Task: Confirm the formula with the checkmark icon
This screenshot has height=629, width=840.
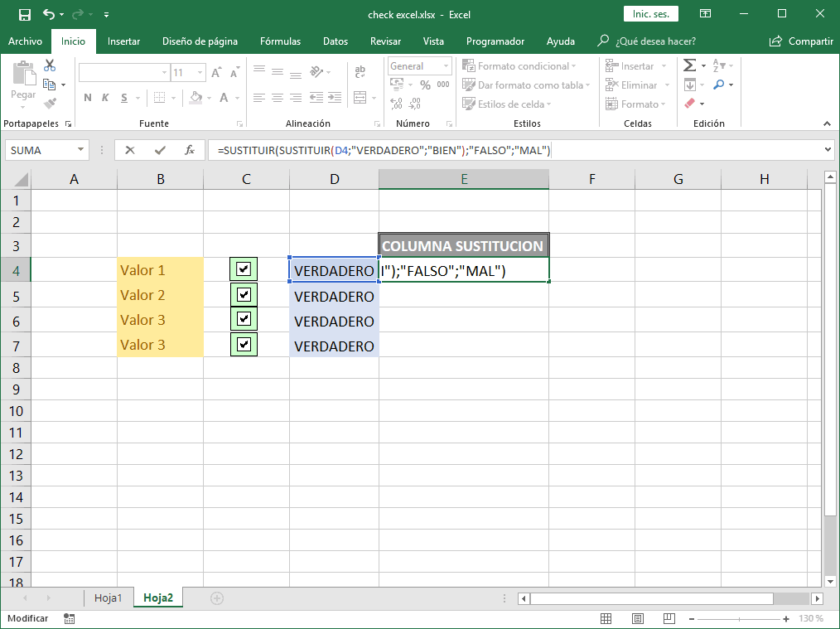Action: (x=159, y=150)
